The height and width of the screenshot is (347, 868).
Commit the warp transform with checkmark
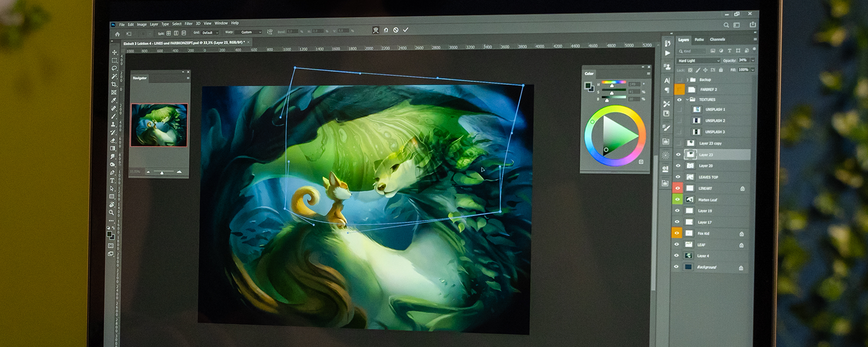point(406,30)
